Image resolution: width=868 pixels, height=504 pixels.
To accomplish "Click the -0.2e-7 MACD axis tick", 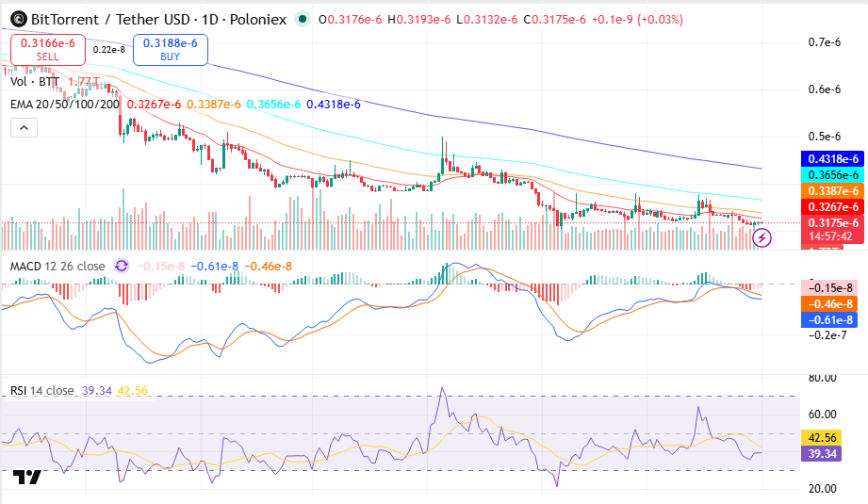I will 827,334.
